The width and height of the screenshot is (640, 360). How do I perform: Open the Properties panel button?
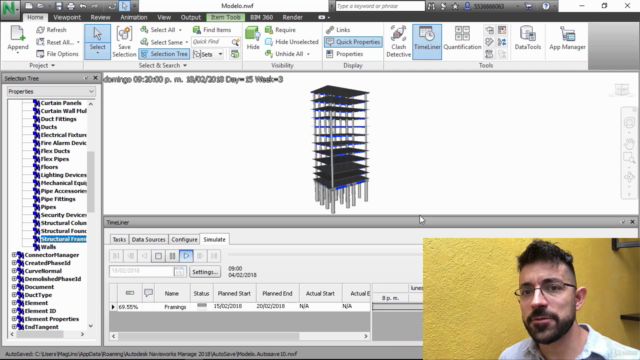345,54
